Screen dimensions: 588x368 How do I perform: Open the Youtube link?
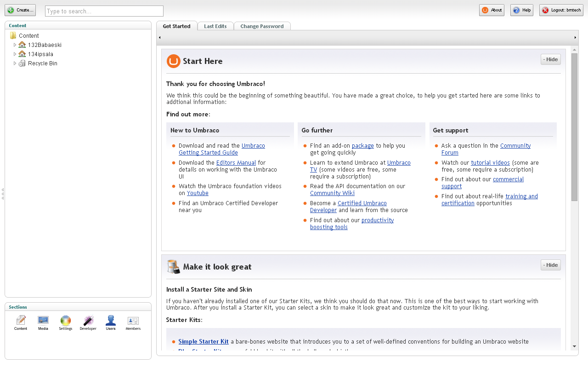198,193
